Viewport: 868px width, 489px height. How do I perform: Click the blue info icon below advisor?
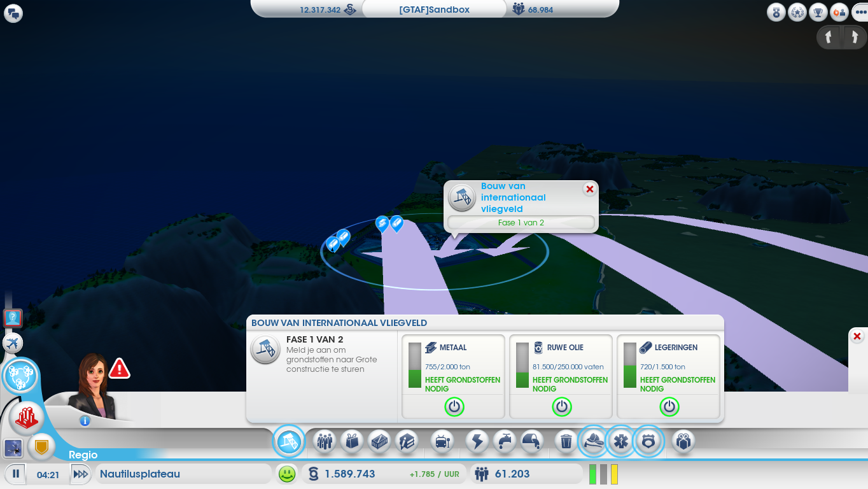pyautogui.click(x=85, y=420)
